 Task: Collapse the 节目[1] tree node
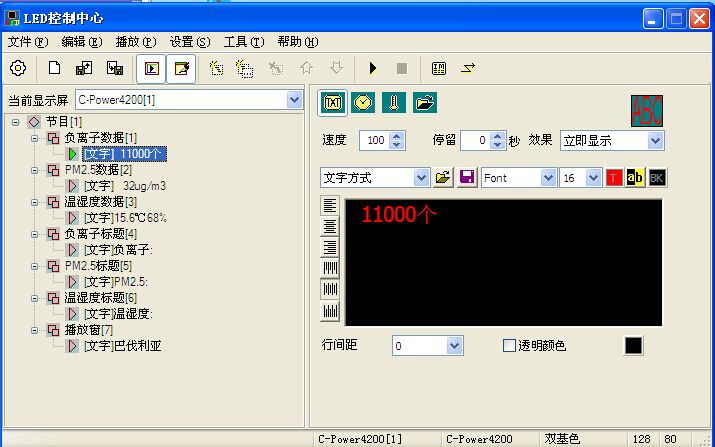(x=16, y=122)
